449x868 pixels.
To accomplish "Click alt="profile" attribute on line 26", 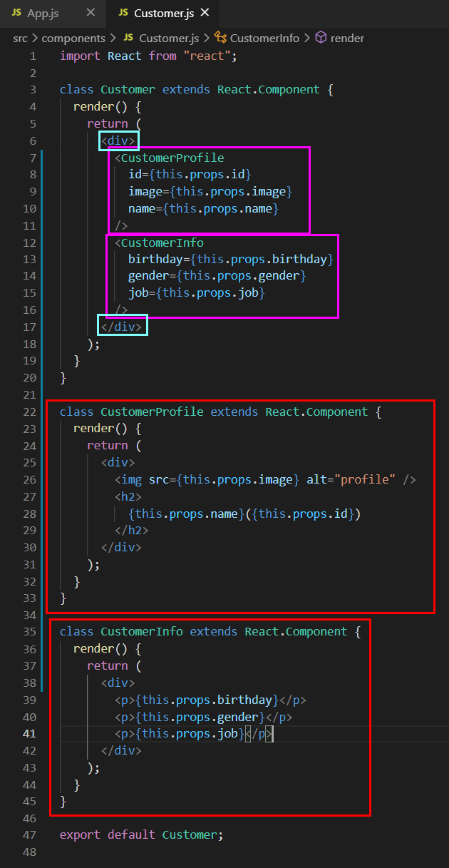I will click(351, 480).
